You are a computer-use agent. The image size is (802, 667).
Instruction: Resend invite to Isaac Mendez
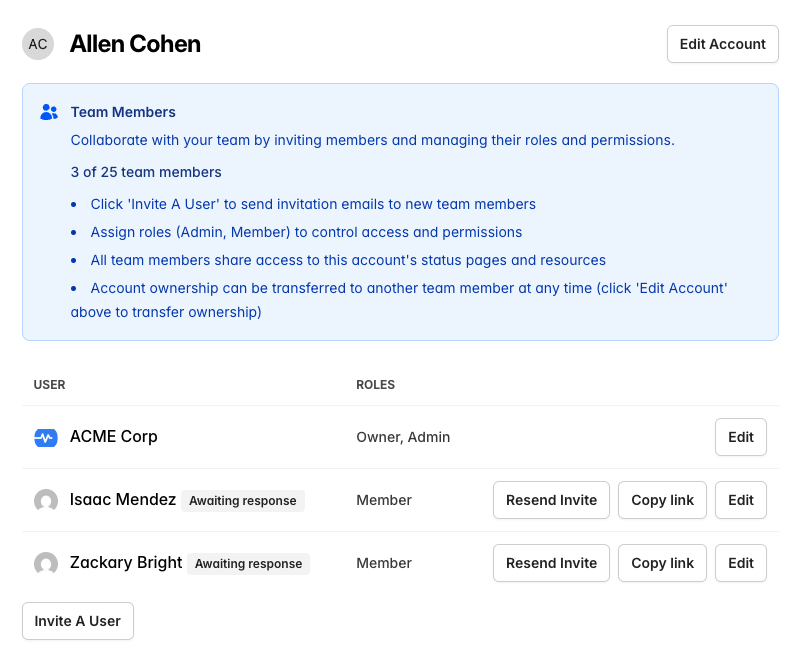pyautogui.click(x=551, y=500)
